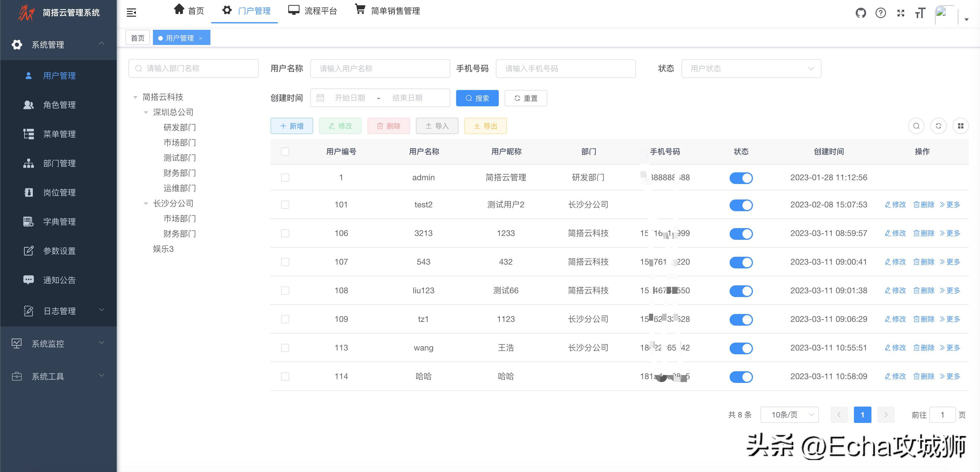
Task: Check the select-all checkbox in table header
Action: [x=285, y=151]
